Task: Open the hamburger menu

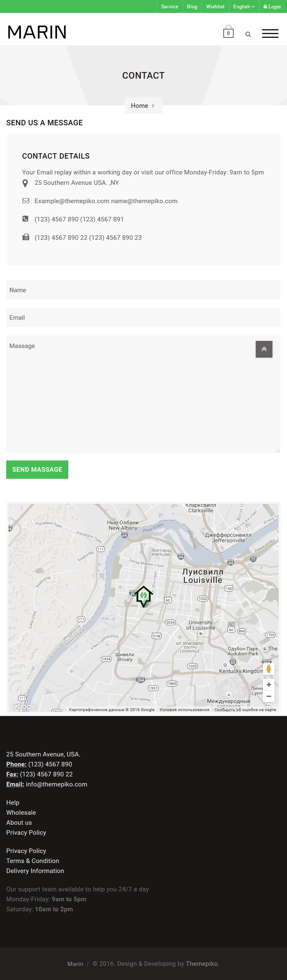Action: [270, 34]
